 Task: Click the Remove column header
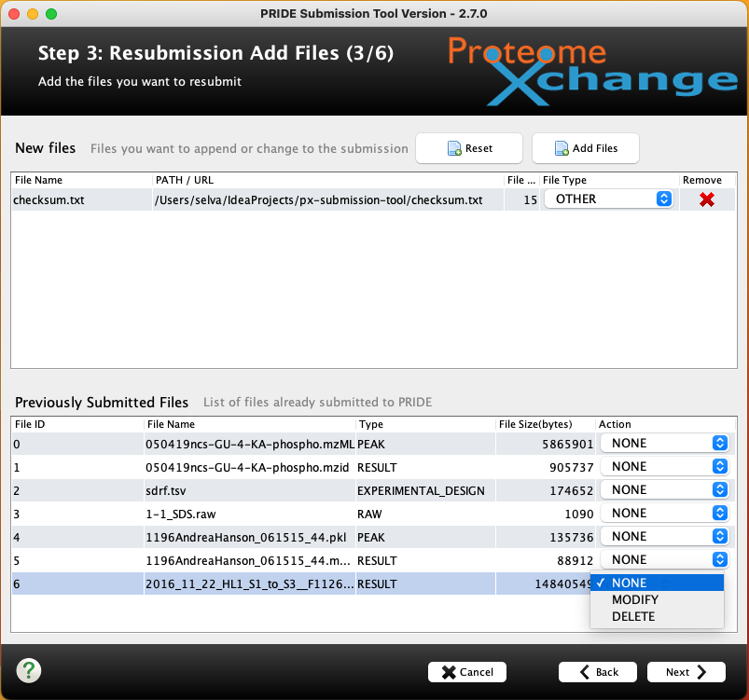pyautogui.click(x=707, y=180)
